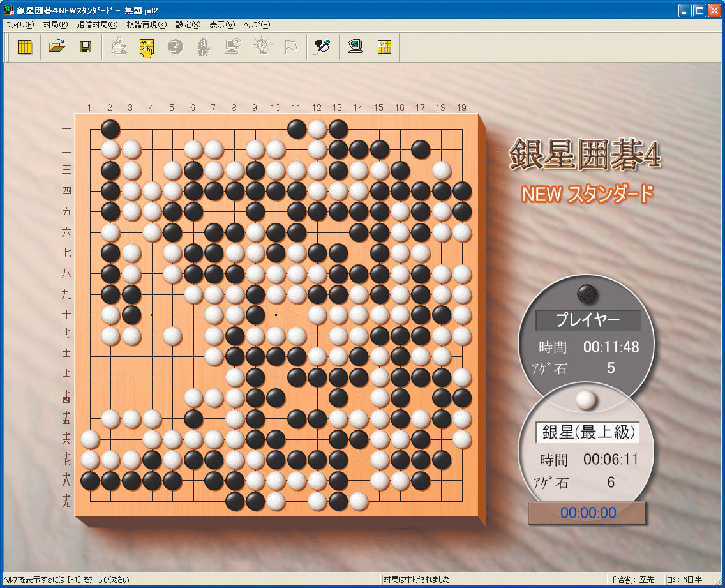725x588 pixels.
Task: Click the プレイヤー name label
Action: [587, 320]
